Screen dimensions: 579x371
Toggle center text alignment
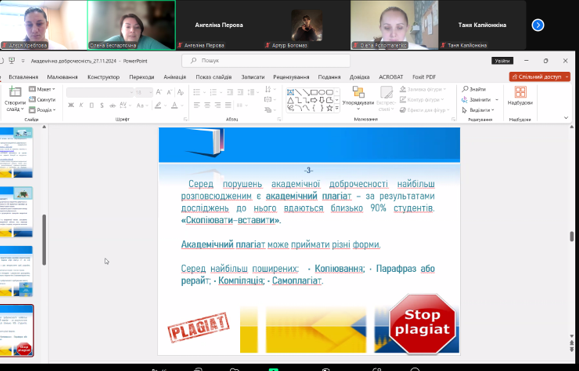coord(207,105)
